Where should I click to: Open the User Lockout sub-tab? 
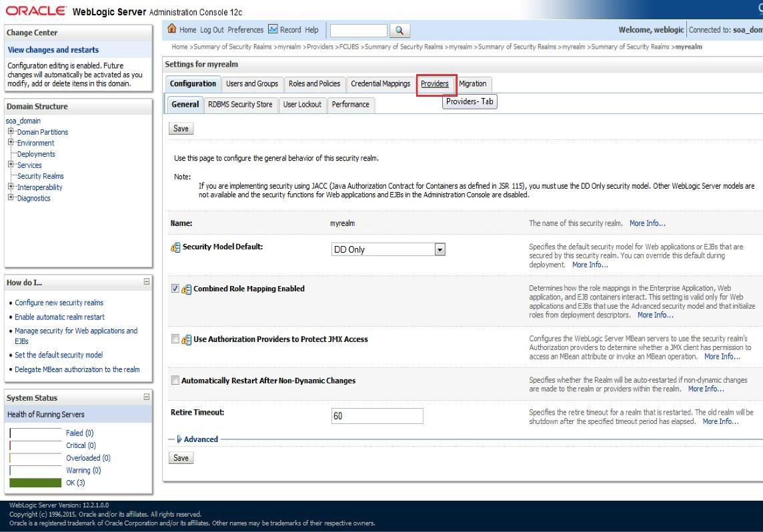tap(302, 105)
